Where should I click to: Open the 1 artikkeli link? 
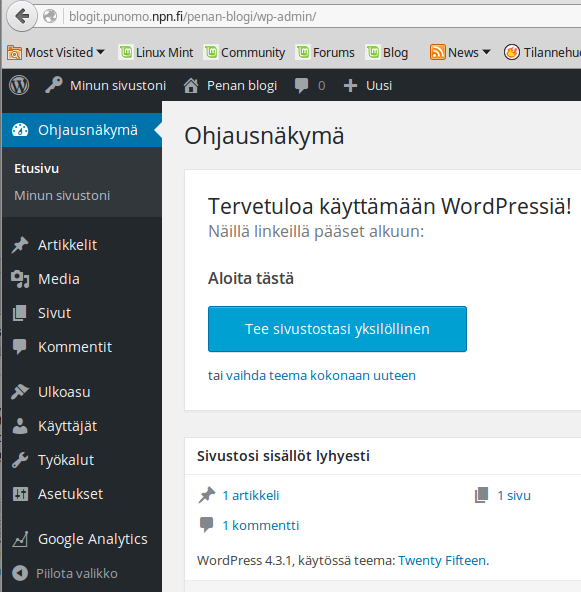(x=250, y=495)
